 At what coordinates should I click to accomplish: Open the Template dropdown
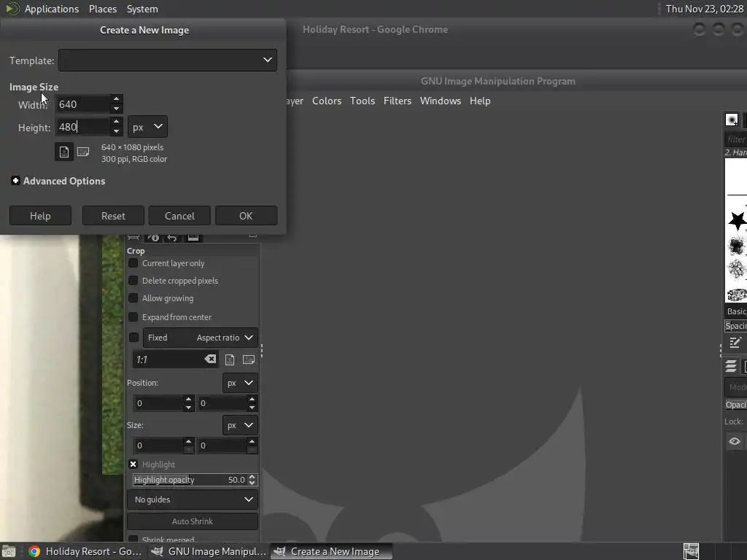coord(168,60)
